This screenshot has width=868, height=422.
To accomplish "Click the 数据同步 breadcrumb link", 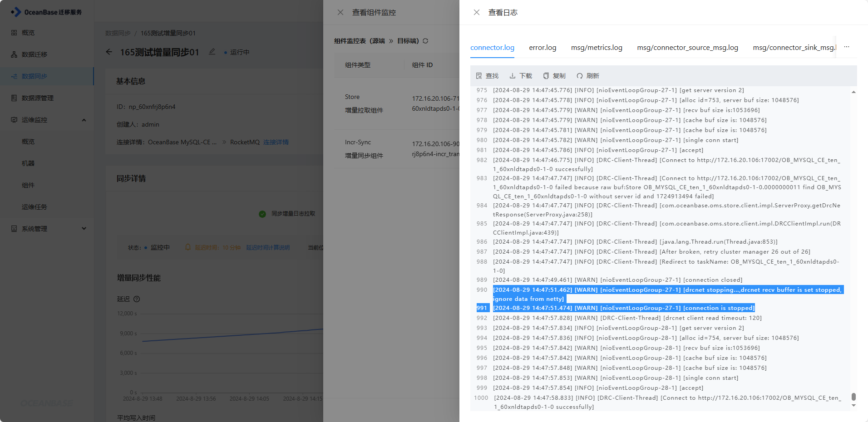I will 118,33.
